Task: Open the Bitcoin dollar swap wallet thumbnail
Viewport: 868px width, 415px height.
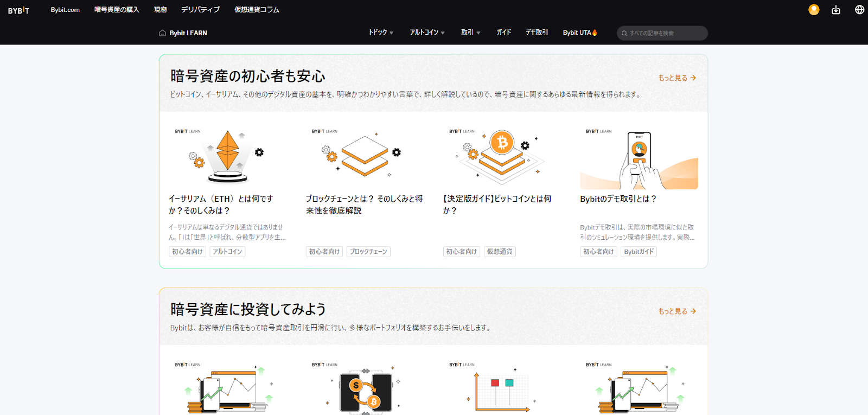Action: (x=365, y=387)
